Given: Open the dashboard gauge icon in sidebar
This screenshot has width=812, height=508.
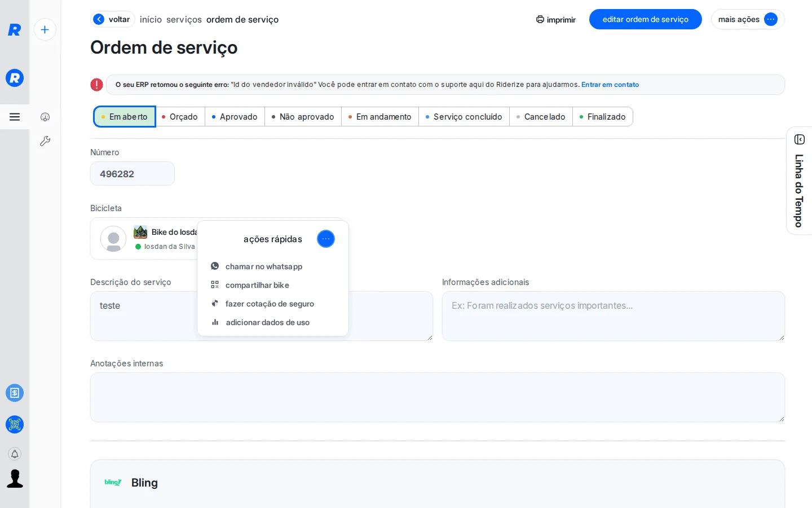Looking at the screenshot, I should [x=45, y=117].
